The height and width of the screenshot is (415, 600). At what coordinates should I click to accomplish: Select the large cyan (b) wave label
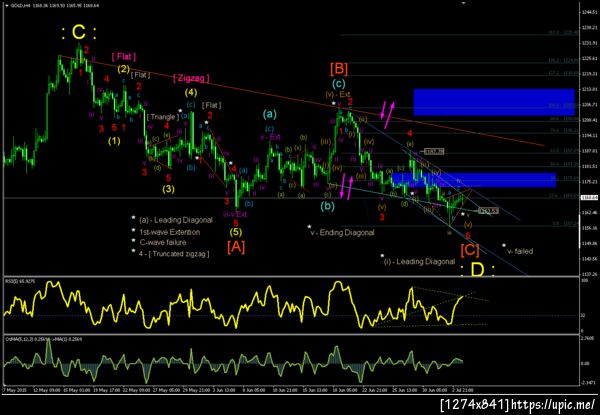[327, 206]
